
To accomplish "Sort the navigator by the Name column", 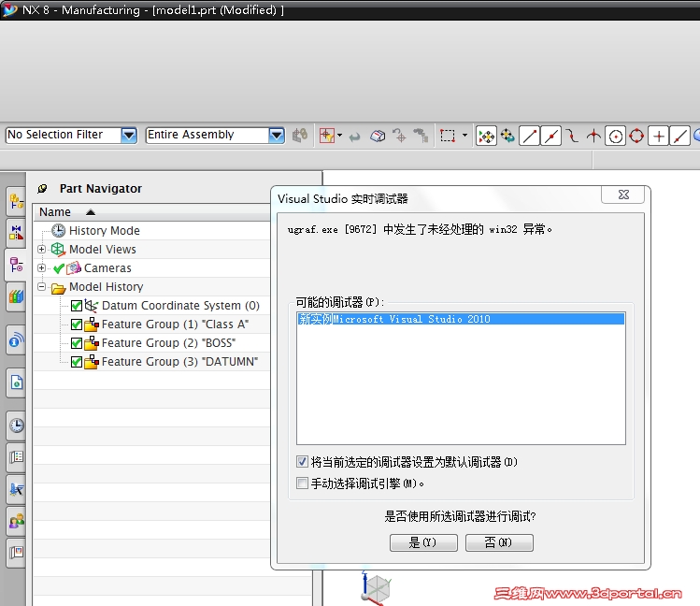I will tap(151, 212).
